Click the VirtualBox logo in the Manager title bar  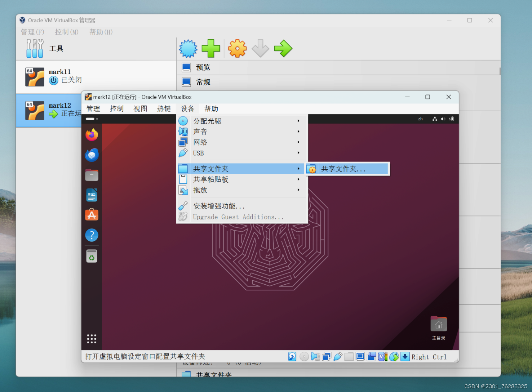point(22,20)
